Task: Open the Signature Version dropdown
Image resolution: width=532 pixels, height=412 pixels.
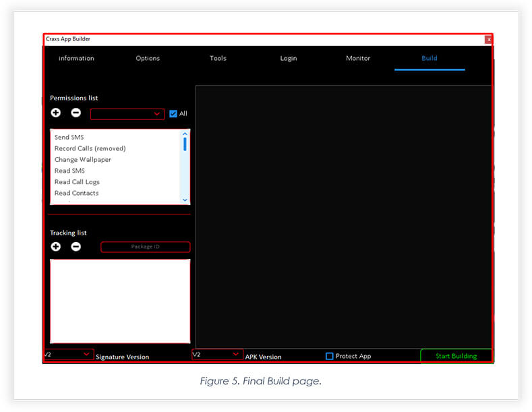Action: [69, 354]
